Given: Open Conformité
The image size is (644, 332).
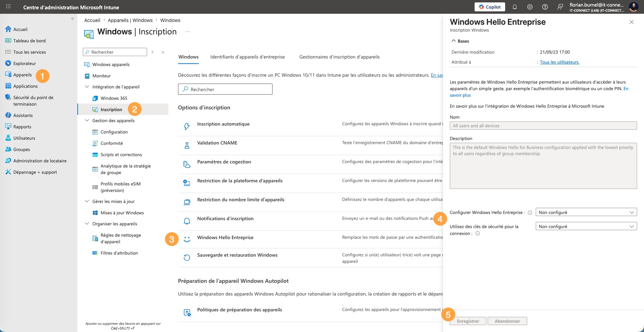Looking at the screenshot, I should pos(112,143).
